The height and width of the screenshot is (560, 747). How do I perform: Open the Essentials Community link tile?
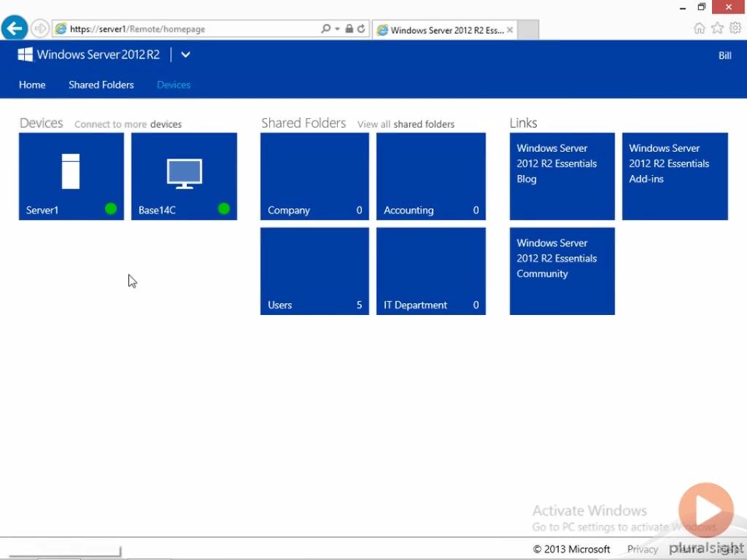coord(562,271)
